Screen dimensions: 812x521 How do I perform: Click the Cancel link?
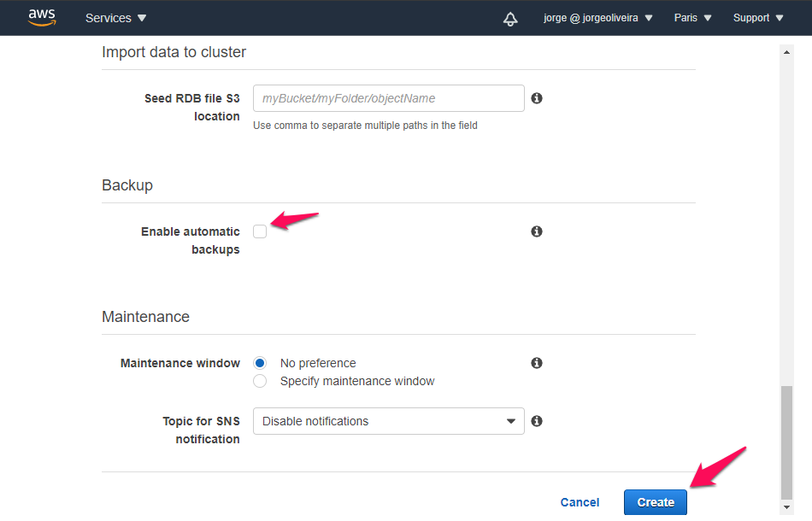coord(580,502)
